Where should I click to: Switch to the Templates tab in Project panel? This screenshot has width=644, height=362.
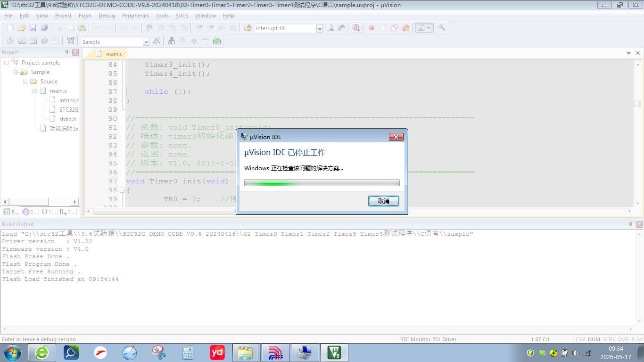pyautogui.click(x=67, y=212)
